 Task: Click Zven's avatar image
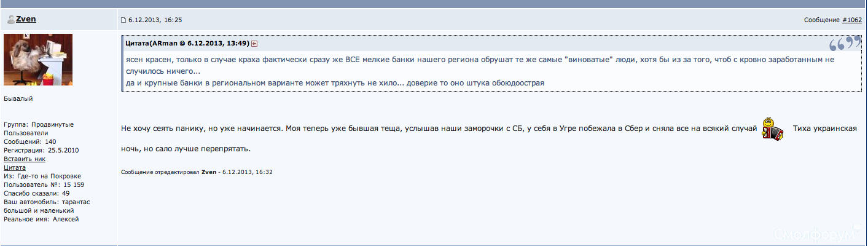click(38, 60)
